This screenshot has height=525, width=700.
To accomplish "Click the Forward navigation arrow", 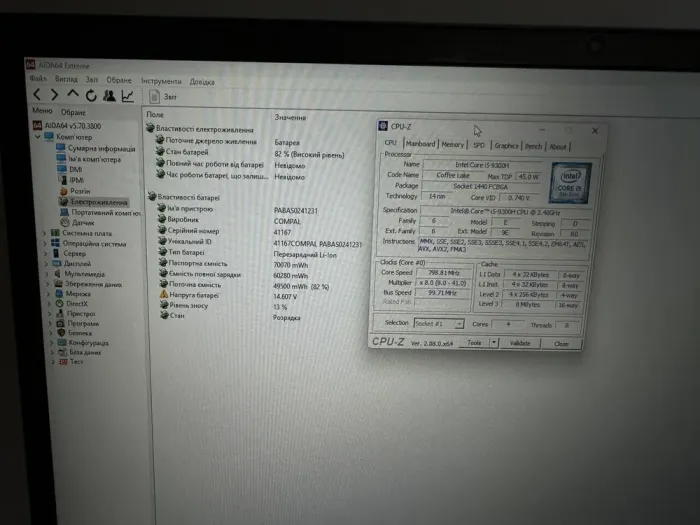I will 56,96.
